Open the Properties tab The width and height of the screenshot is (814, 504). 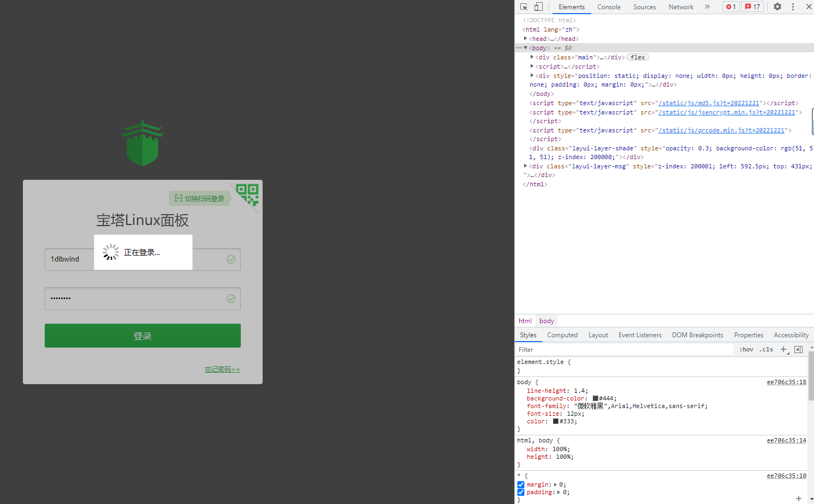coord(749,335)
